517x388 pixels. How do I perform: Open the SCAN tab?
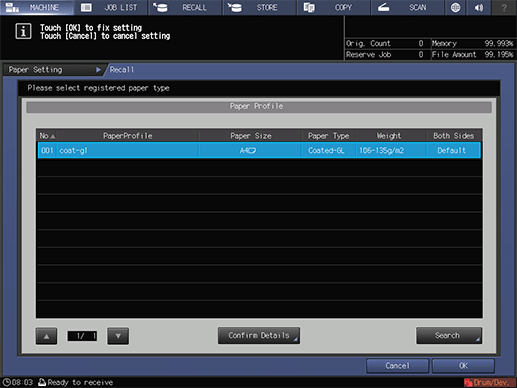pos(407,7)
